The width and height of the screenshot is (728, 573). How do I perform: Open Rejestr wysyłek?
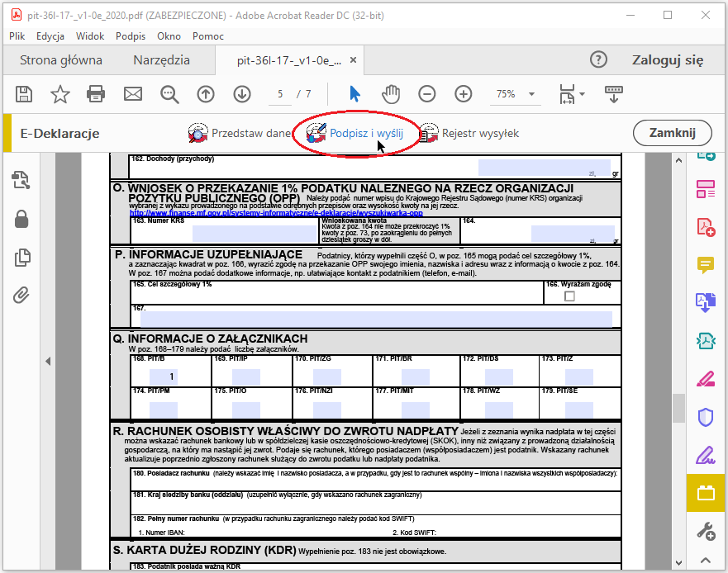click(x=469, y=134)
